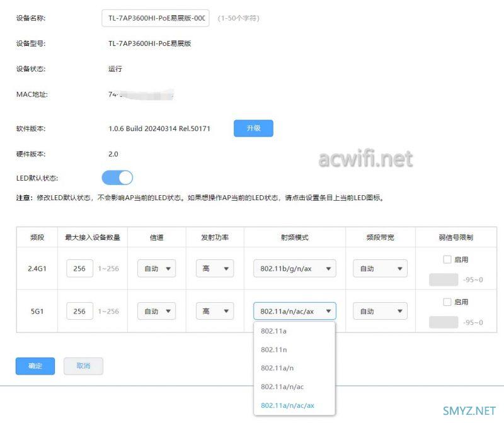The width and height of the screenshot is (504, 423).
Task: Expand the 2.4G1 transmit power dropdown
Action: pyautogui.click(x=214, y=269)
